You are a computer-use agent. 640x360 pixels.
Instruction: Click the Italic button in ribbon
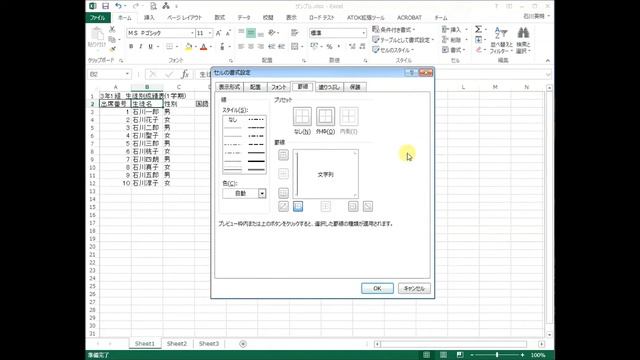140,47
